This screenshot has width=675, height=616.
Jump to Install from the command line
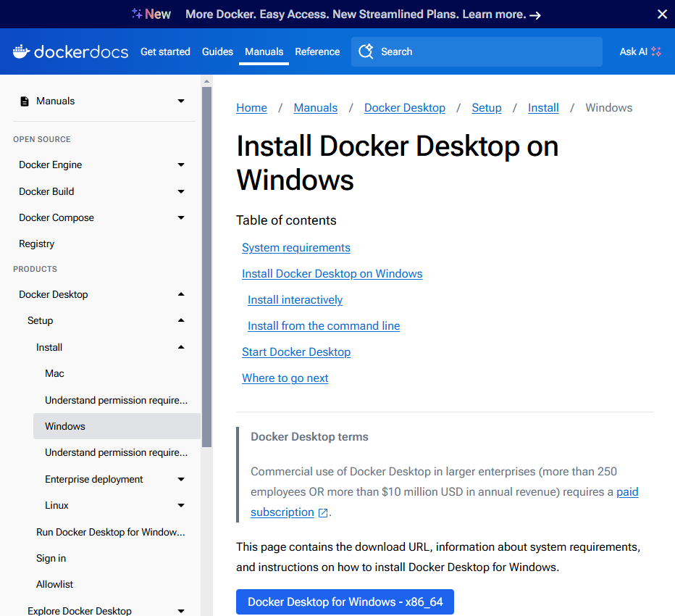pos(324,326)
